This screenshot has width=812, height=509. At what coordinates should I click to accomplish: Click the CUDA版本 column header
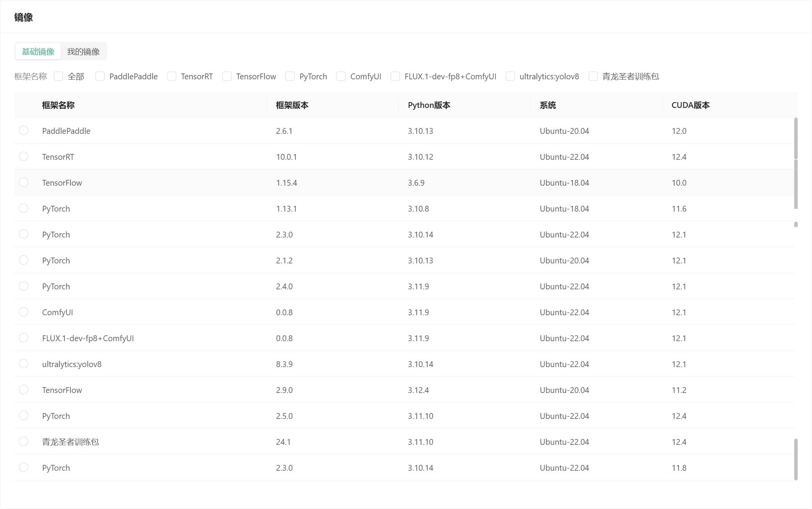(690, 105)
